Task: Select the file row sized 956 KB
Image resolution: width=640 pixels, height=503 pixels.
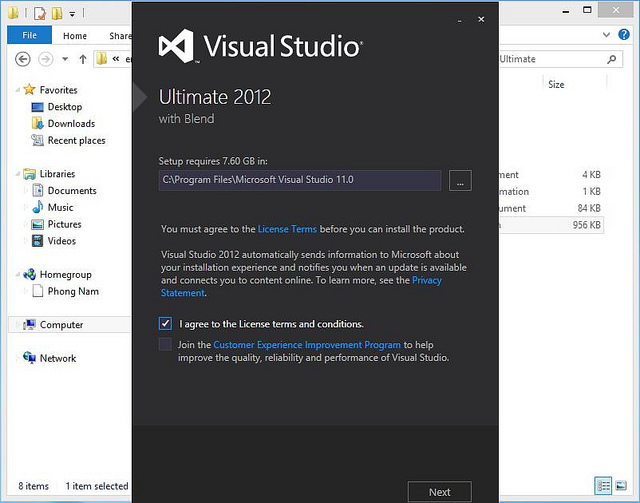Action: (x=551, y=225)
